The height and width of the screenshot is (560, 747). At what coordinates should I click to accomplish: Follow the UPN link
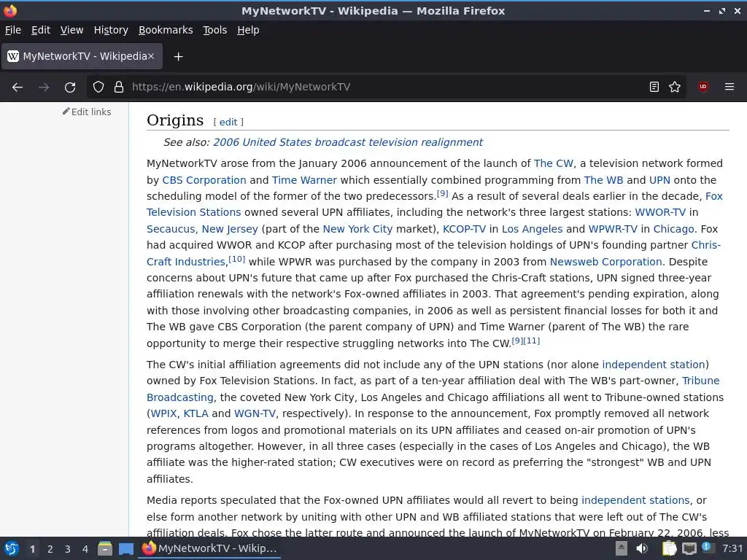point(659,180)
